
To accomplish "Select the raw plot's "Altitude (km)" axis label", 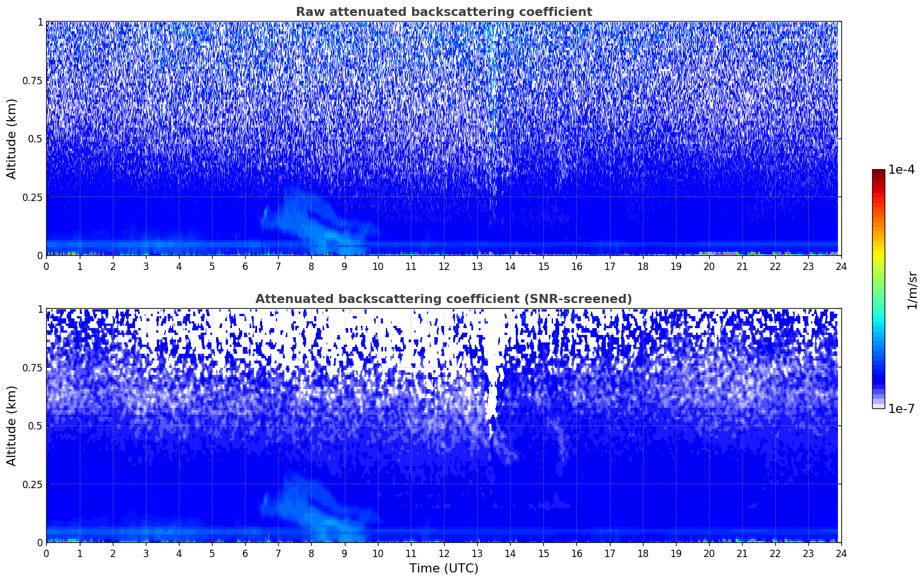I will pyautogui.click(x=12, y=138).
